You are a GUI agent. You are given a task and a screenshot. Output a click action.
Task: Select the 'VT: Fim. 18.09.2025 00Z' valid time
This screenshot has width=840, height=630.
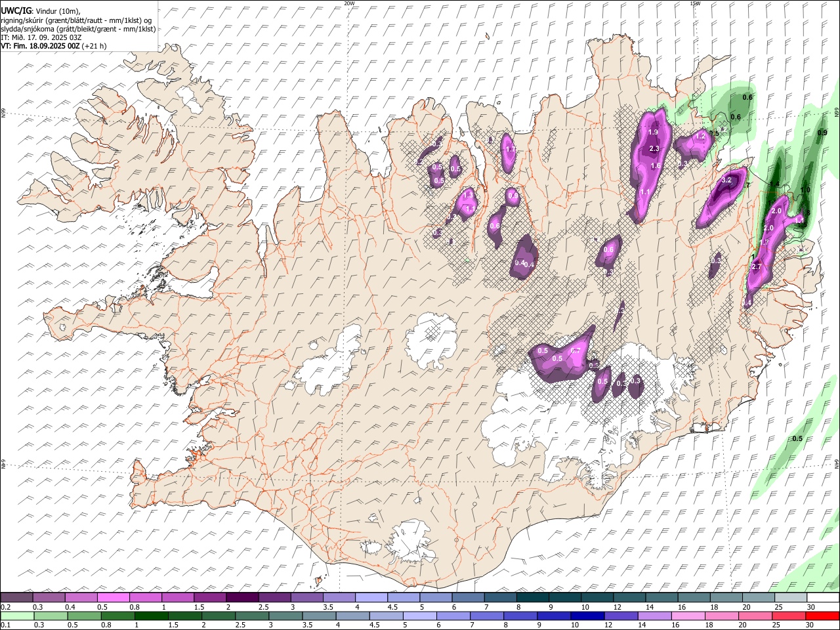pyautogui.click(x=41, y=46)
